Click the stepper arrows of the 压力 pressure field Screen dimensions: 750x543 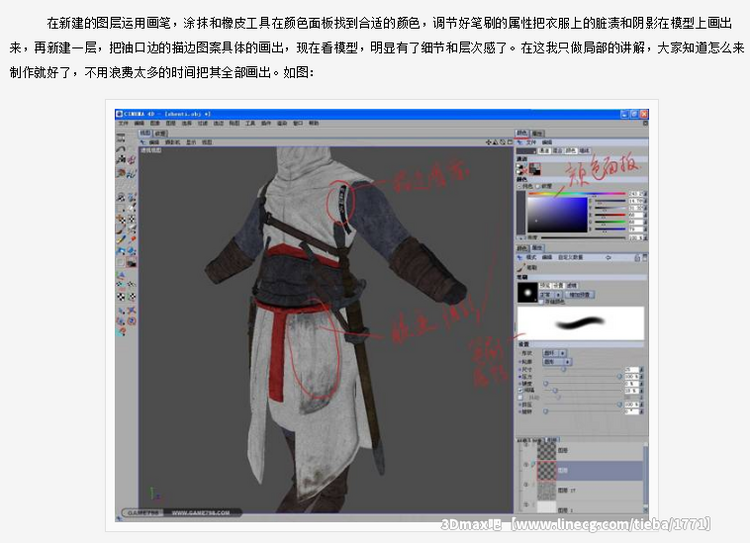pos(641,377)
